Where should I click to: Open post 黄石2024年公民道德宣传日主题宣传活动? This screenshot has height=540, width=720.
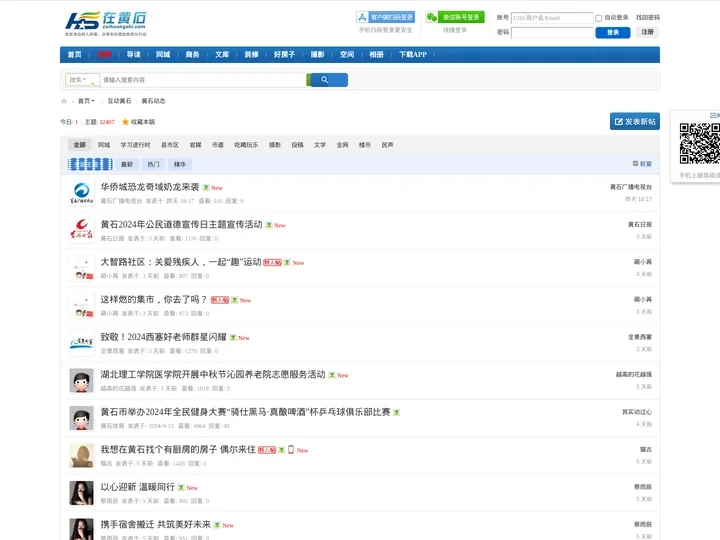[181, 225]
